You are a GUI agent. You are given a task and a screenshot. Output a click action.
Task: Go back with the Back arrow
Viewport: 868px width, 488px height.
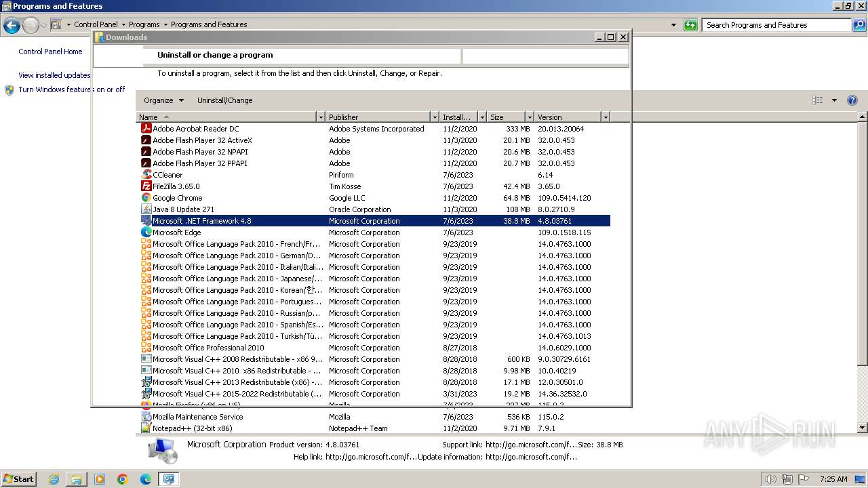[x=12, y=26]
